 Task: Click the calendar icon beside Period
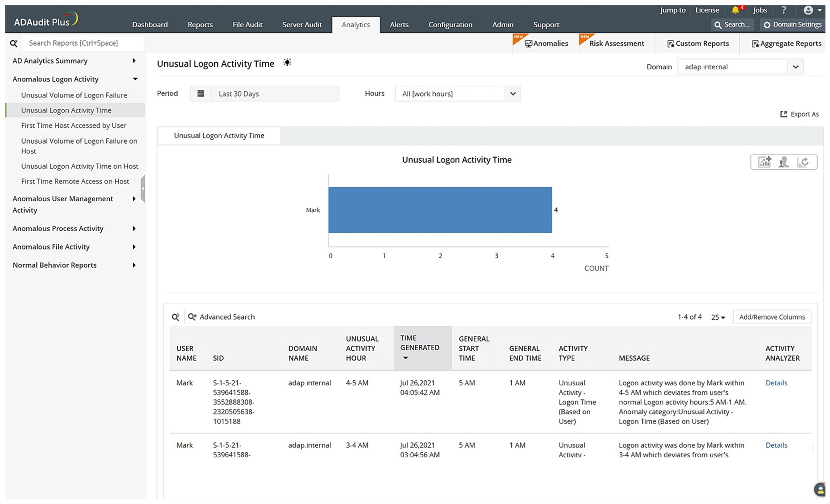point(201,94)
